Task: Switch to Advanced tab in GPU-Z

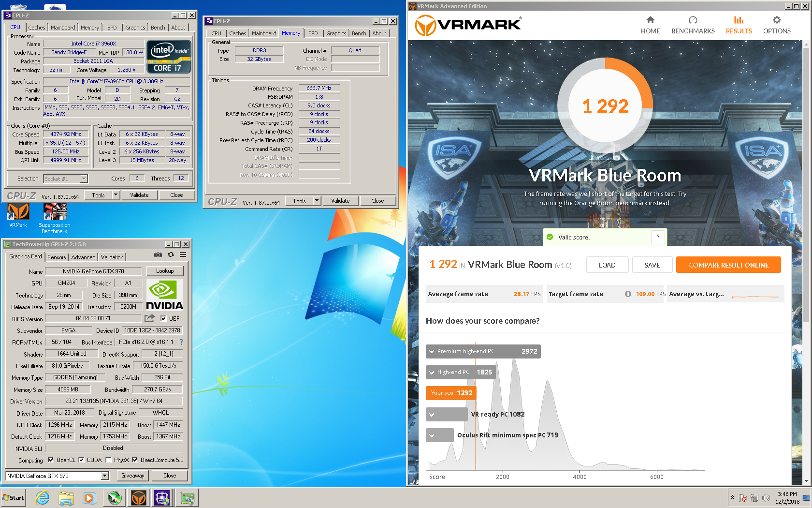Action: click(x=83, y=257)
